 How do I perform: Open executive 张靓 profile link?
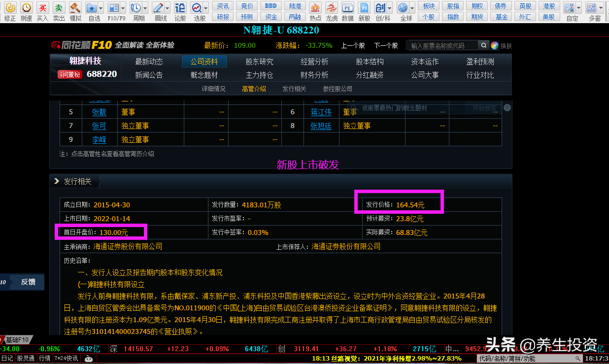[99, 112]
